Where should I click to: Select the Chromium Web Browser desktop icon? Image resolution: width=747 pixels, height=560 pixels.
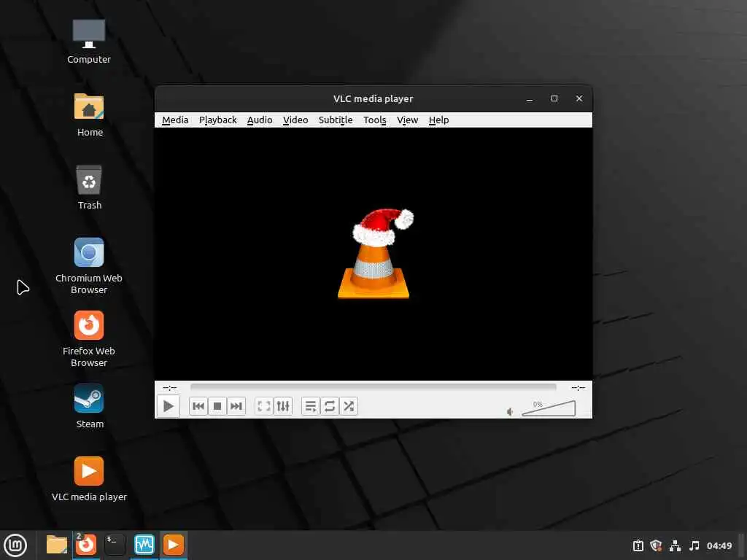click(x=89, y=266)
